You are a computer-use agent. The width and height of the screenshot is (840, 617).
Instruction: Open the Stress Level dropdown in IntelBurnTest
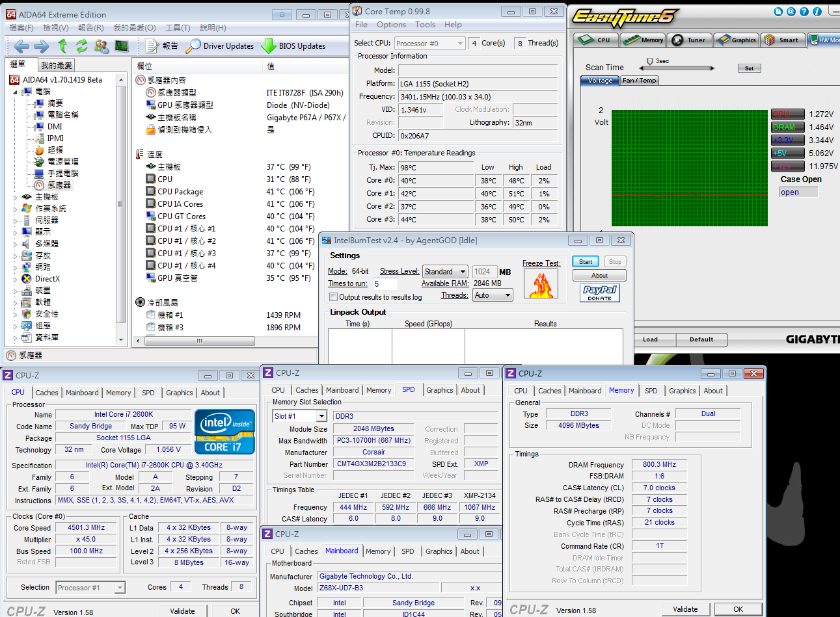(x=445, y=272)
